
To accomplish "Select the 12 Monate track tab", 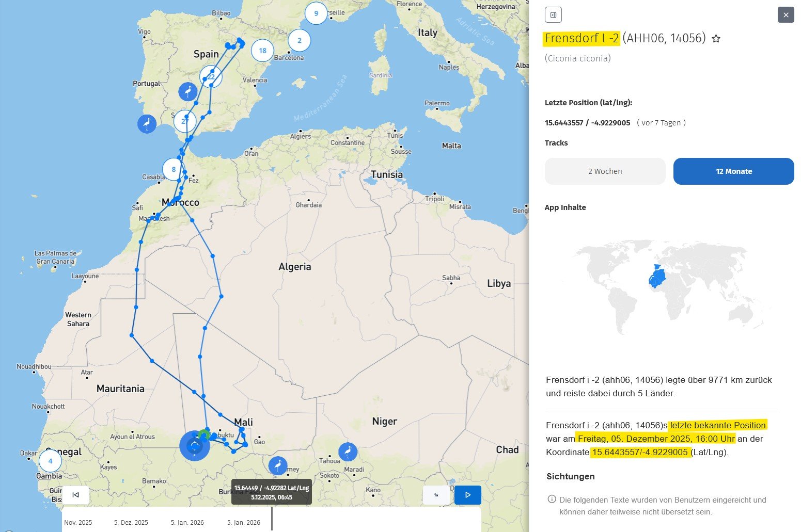I will click(733, 171).
